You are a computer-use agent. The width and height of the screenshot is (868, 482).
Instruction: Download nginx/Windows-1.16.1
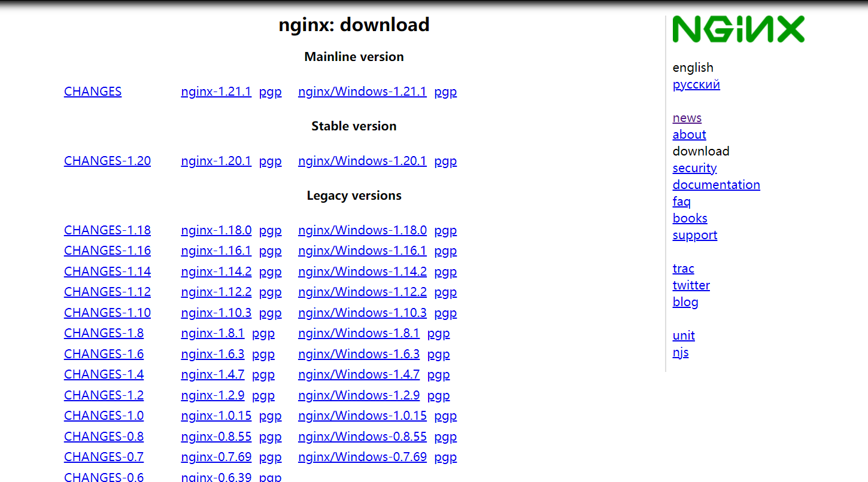[362, 251]
